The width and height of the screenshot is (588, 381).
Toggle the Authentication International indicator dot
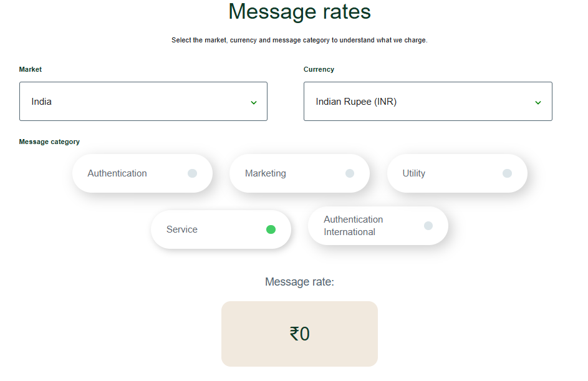428,226
